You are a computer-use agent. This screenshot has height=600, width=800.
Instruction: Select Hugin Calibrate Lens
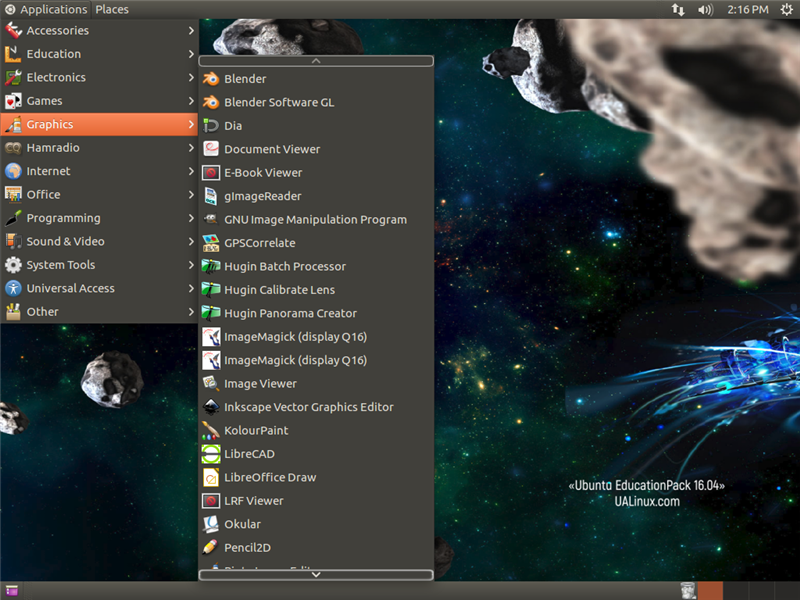pyautogui.click(x=316, y=290)
